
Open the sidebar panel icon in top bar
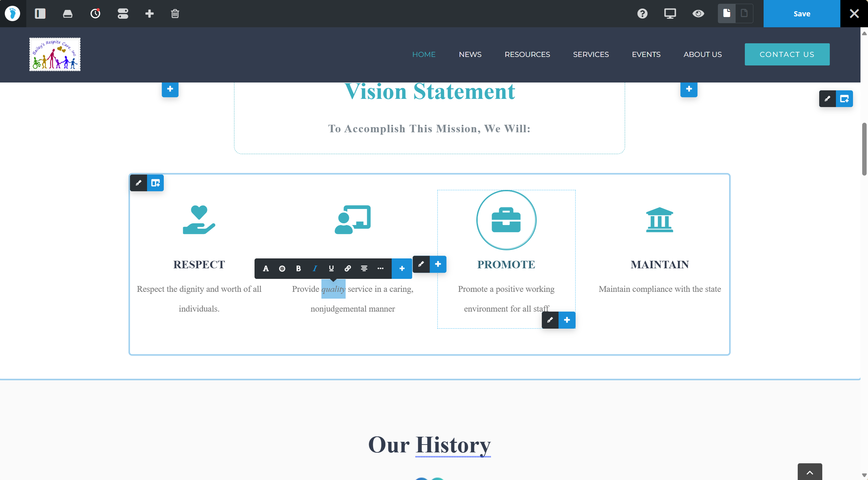(40, 14)
